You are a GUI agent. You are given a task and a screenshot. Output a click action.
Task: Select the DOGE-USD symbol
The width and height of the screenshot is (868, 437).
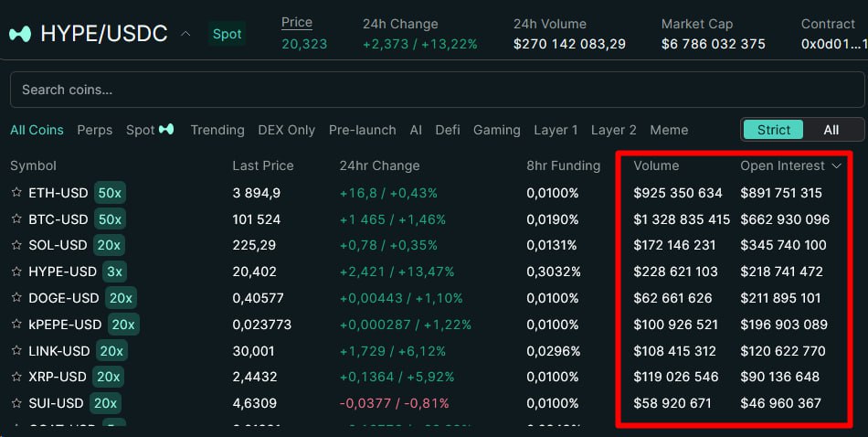(x=64, y=298)
